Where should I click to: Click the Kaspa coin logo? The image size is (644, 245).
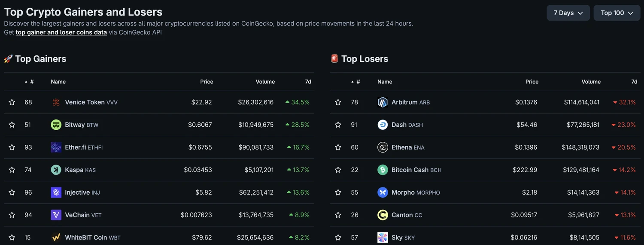pyautogui.click(x=56, y=170)
